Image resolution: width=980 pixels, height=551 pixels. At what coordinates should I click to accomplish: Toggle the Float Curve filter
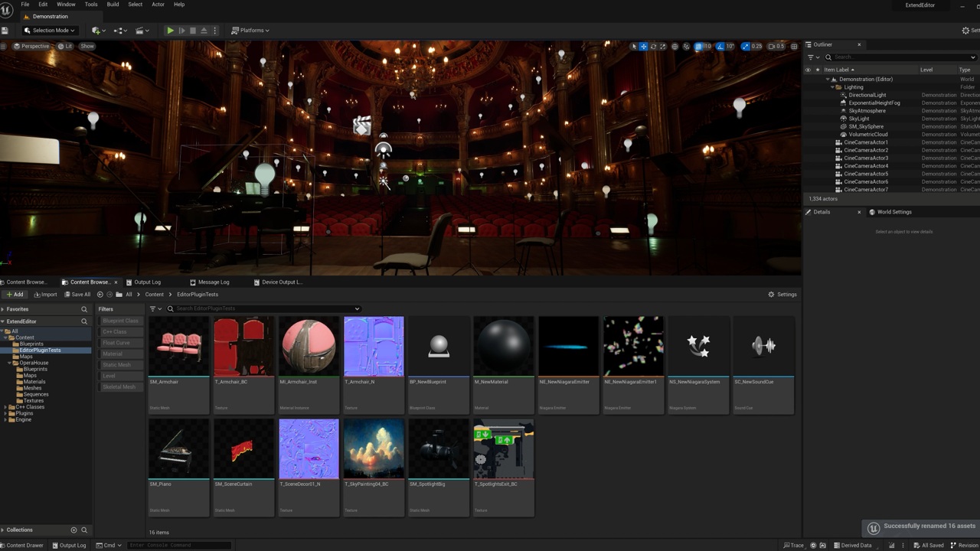(120, 343)
